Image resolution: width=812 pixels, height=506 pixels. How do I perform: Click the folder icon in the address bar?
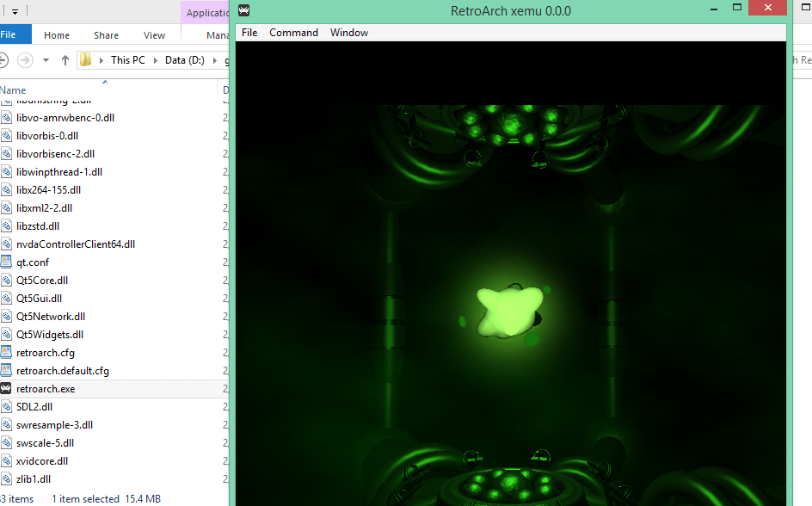click(86, 60)
